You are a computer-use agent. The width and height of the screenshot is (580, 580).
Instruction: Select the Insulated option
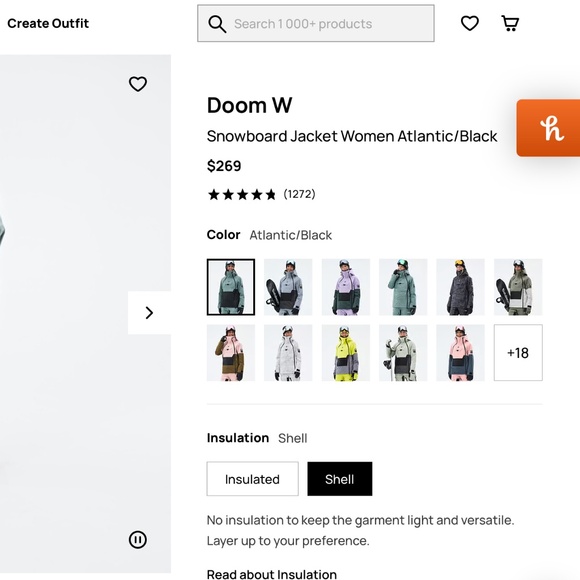tap(253, 479)
